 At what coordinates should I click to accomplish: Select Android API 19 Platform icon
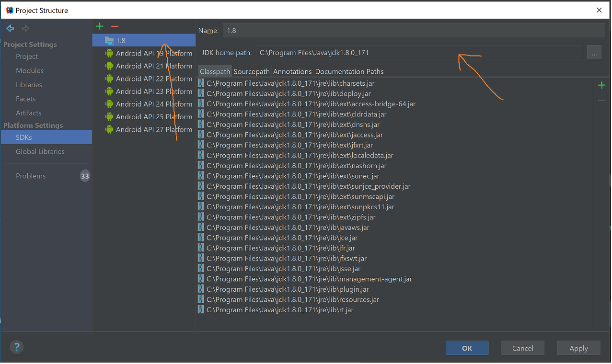point(109,53)
